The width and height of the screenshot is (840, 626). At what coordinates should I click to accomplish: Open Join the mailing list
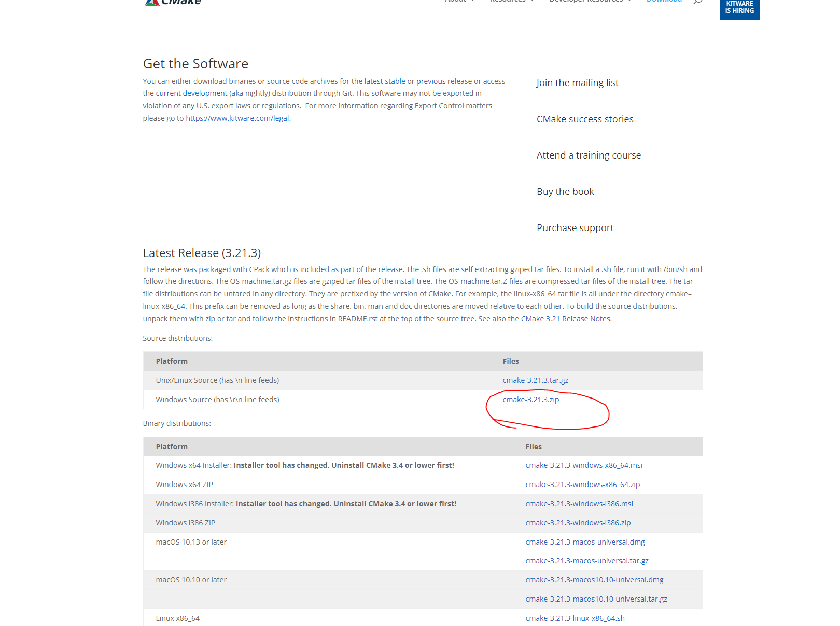pyautogui.click(x=577, y=83)
